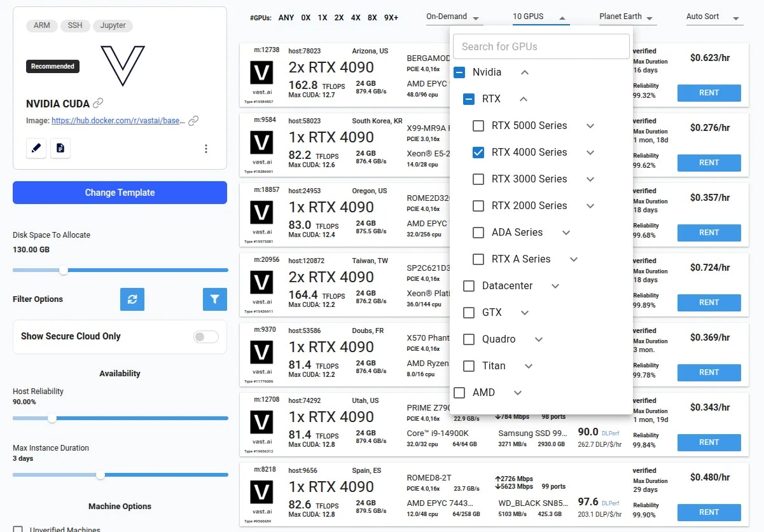The height and width of the screenshot is (532, 764).
Task: Open the three-dot template options menu
Action: pyautogui.click(x=206, y=148)
